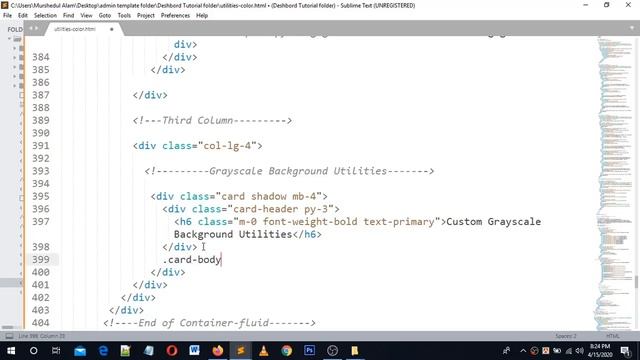Open Task View
This screenshot has height=360, width=640.
click(x=56, y=351)
